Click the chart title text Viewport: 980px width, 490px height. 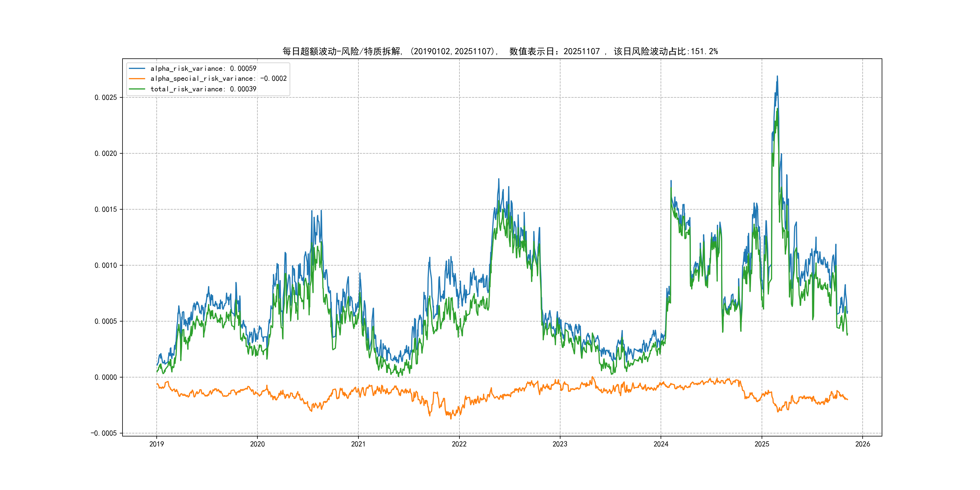tap(500, 51)
